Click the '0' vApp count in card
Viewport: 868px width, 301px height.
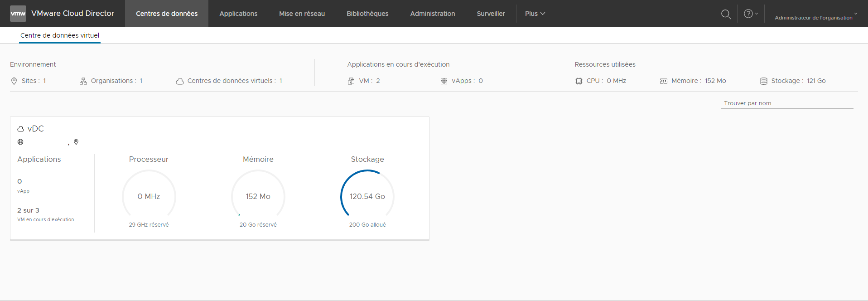[19, 181]
